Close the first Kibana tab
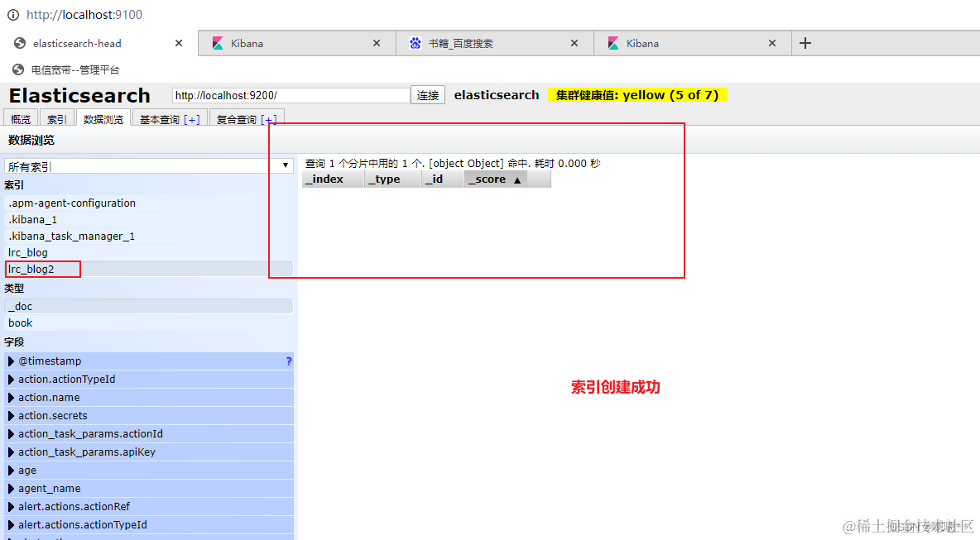Image resolution: width=980 pixels, height=540 pixels. (x=377, y=43)
